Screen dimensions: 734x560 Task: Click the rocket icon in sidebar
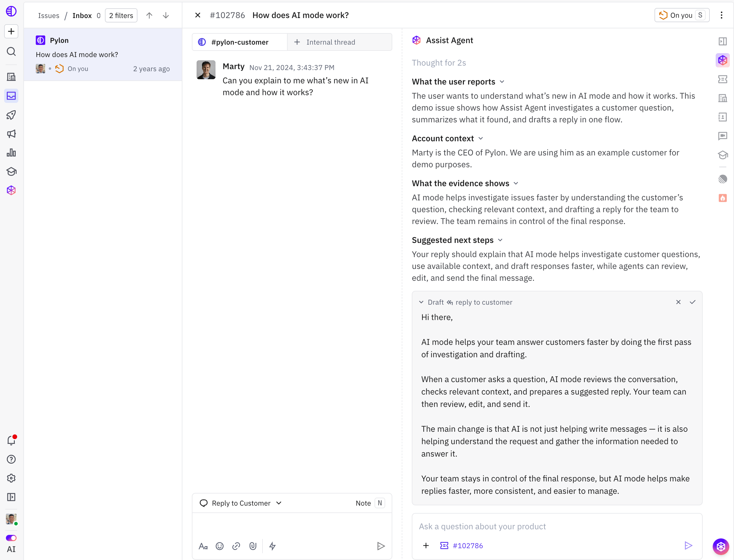coord(11,115)
